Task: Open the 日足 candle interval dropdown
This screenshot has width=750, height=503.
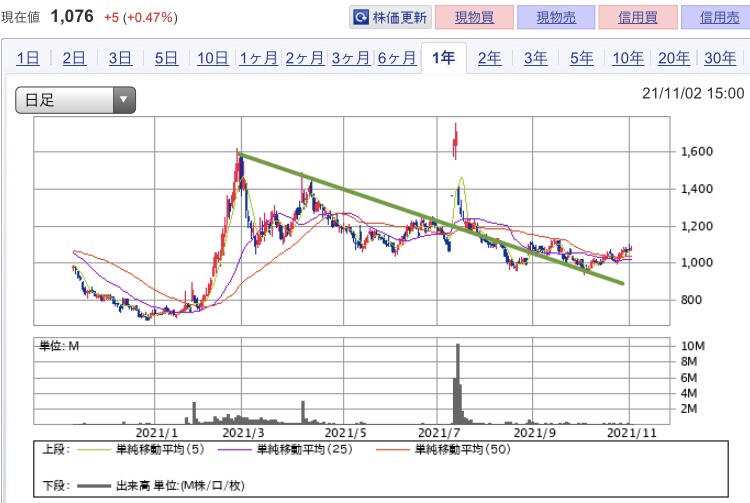Action: point(76,100)
